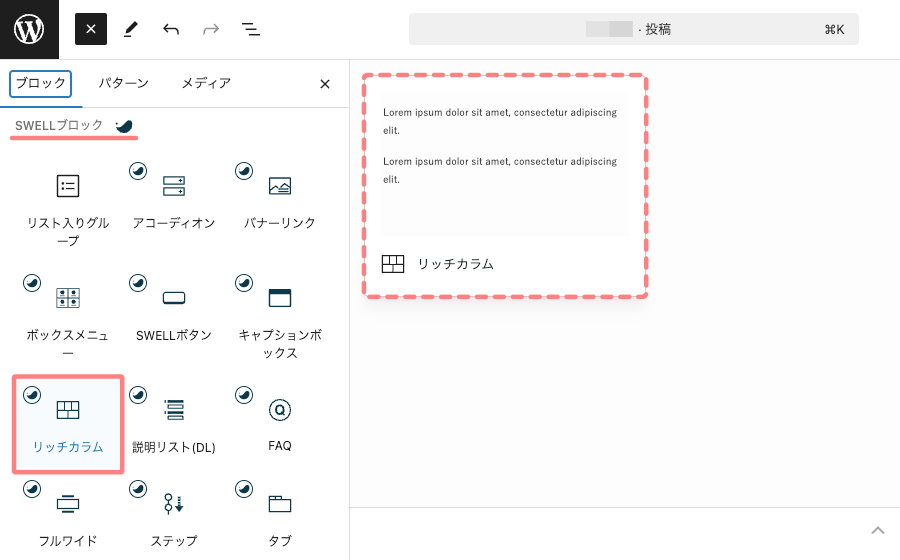This screenshot has width=900, height=560.
Task: Insert the SWELLボタン block
Action: (x=174, y=310)
